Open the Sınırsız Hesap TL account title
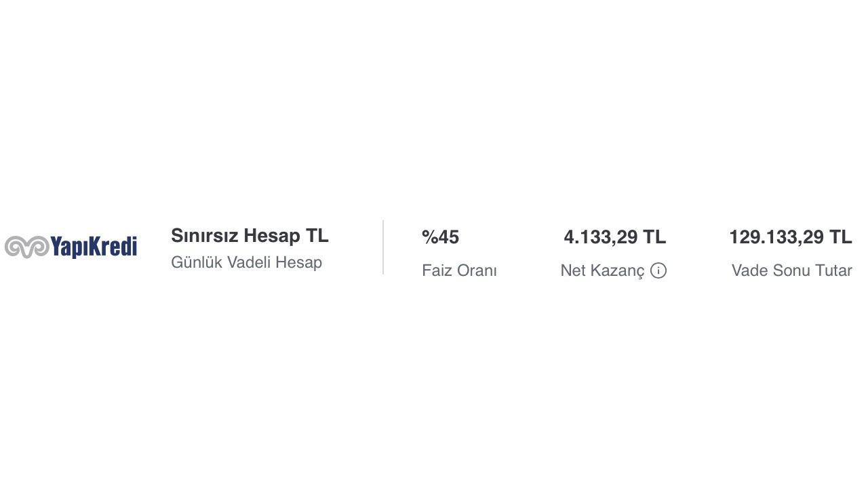Viewport: 868px width, 488px height. 250,236
